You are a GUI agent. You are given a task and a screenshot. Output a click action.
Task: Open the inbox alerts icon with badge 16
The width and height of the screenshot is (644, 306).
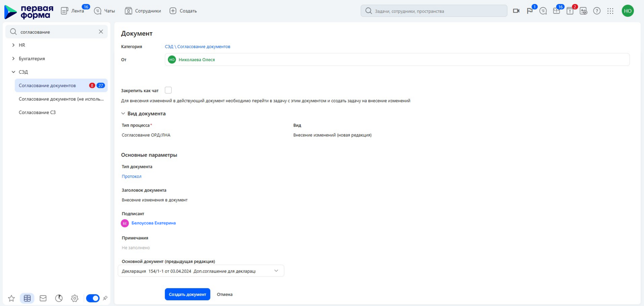click(x=557, y=11)
